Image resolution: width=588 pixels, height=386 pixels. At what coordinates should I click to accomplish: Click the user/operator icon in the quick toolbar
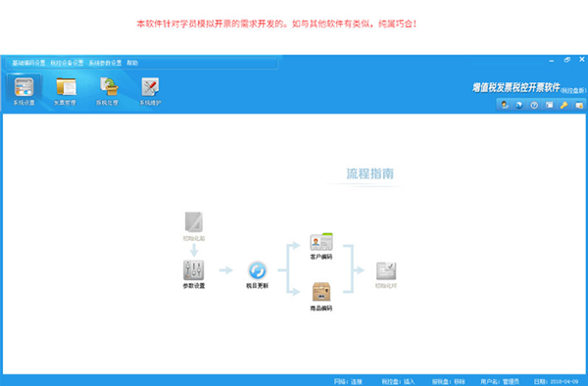click(x=505, y=105)
